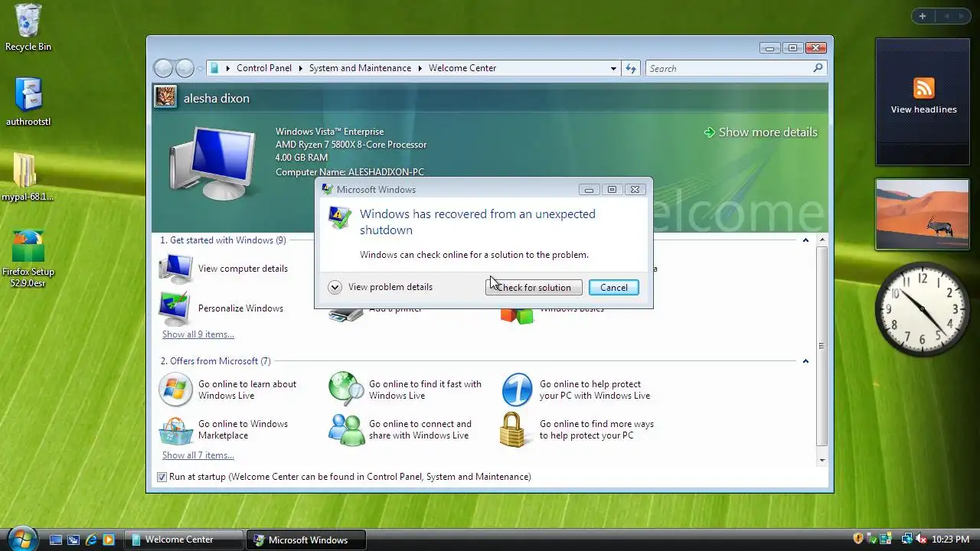Click Go online to Windows Marketplace
The image size is (980, 551).
(243, 429)
